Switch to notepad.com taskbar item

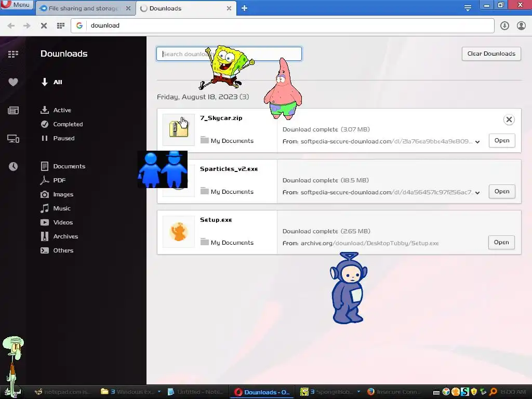tap(62, 392)
